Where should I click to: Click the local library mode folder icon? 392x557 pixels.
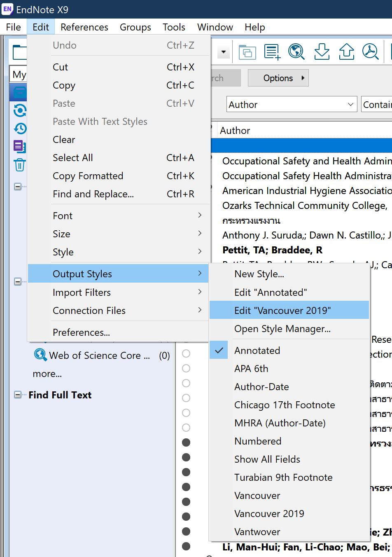[19, 52]
